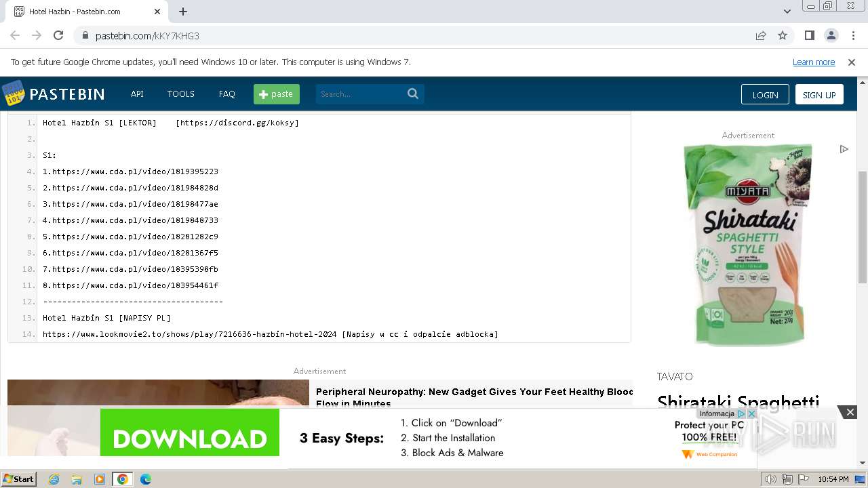Viewport: 868px width, 488px height.
Task: Open the Learn more link
Action: coord(814,62)
